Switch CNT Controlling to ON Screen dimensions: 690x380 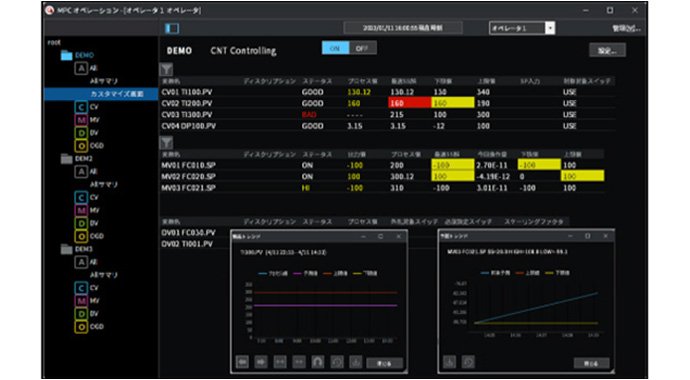point(335,48)
